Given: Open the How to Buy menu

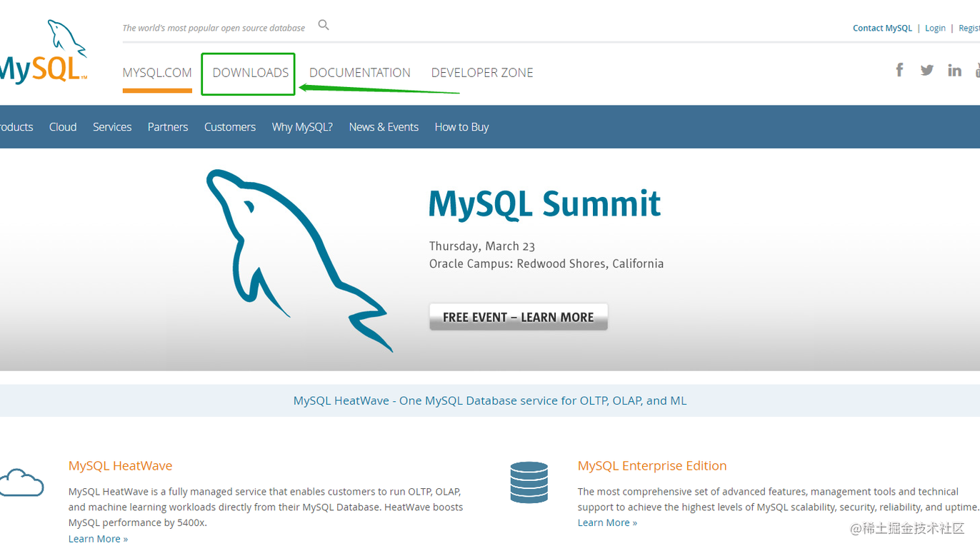Looking at the screenshot, I should (461, 126).
